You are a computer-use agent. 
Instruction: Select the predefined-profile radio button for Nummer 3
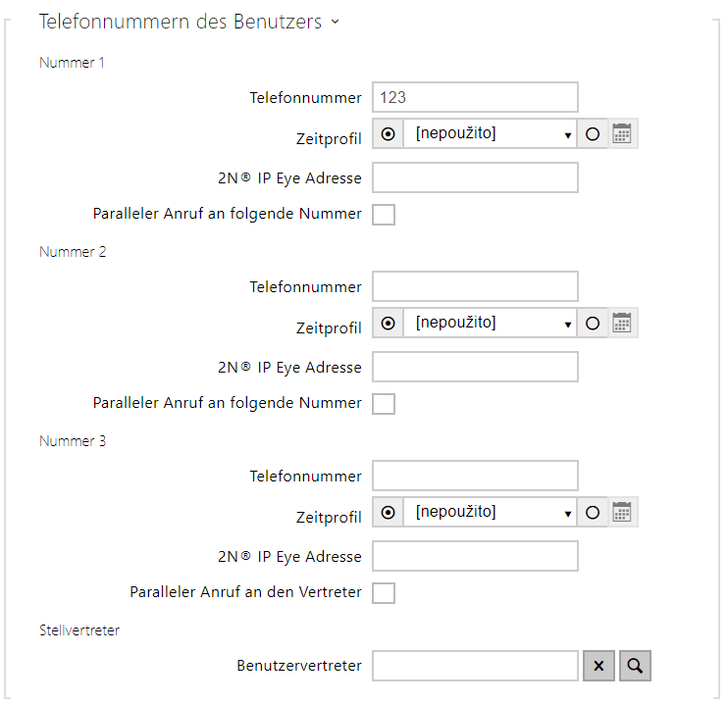coord(389,513)
